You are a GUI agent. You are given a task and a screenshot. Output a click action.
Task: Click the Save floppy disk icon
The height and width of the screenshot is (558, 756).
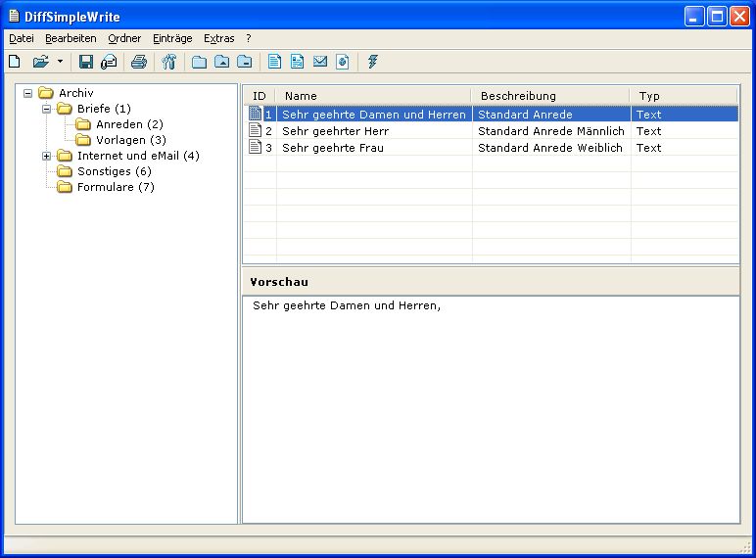86,62
